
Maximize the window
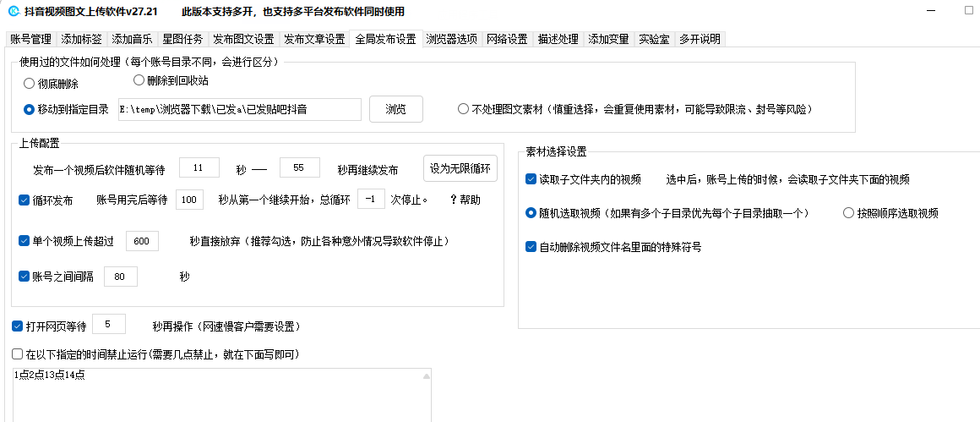coord(969,11)
